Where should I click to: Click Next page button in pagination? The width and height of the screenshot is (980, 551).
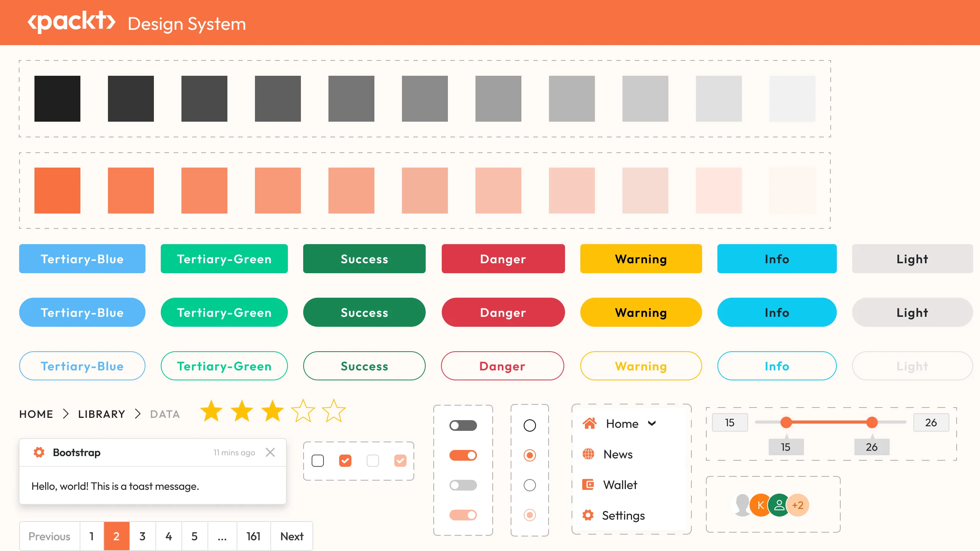[290, 536]
